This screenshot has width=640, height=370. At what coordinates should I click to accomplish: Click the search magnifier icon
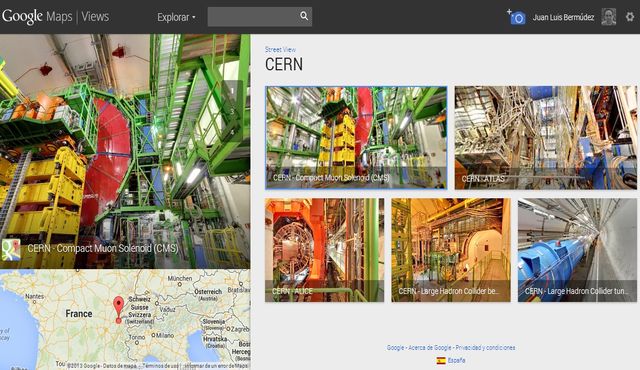pos(304,16)
